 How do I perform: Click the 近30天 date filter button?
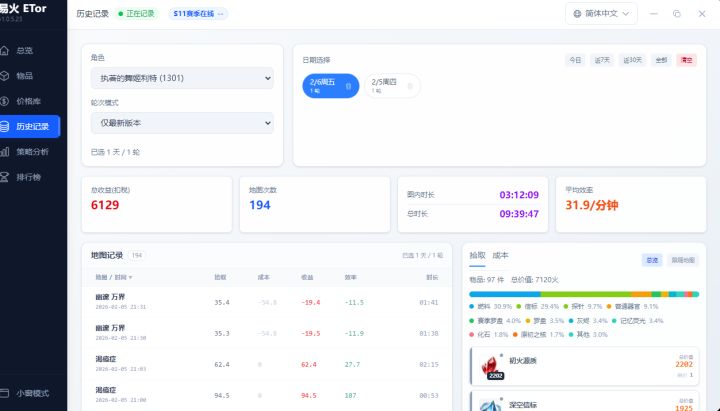point(632,60)
